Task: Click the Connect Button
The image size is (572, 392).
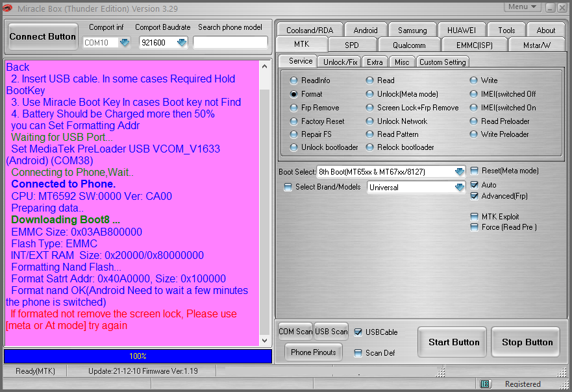Action: click(43, 36)
